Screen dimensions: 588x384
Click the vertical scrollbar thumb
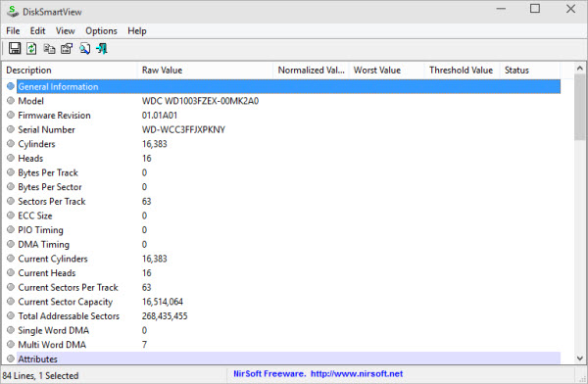(580, 107)
